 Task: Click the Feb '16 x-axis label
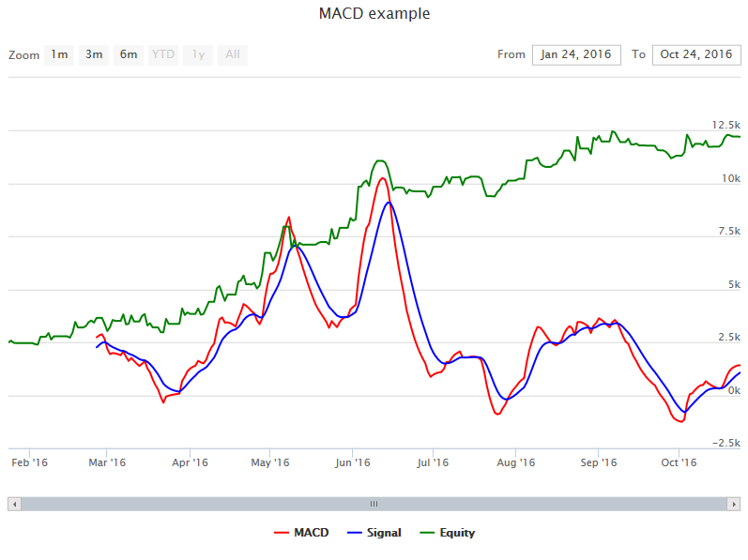pyautogui.click(x=30, y=462)
